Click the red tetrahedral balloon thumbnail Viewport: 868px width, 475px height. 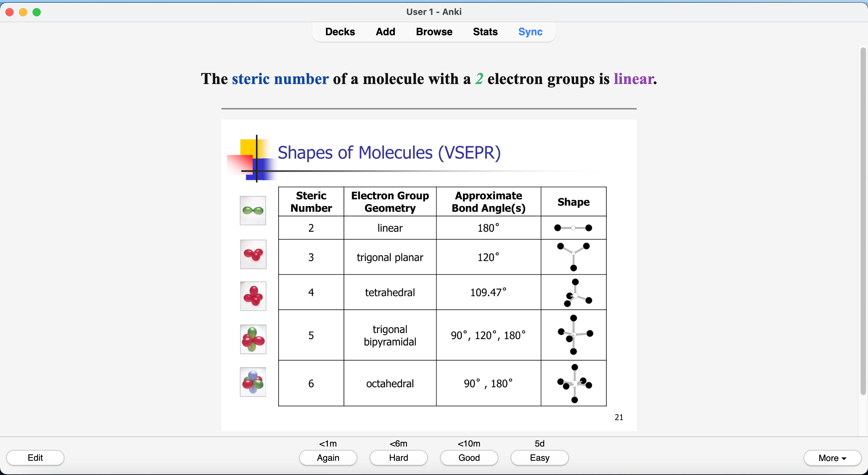point(253,296)
